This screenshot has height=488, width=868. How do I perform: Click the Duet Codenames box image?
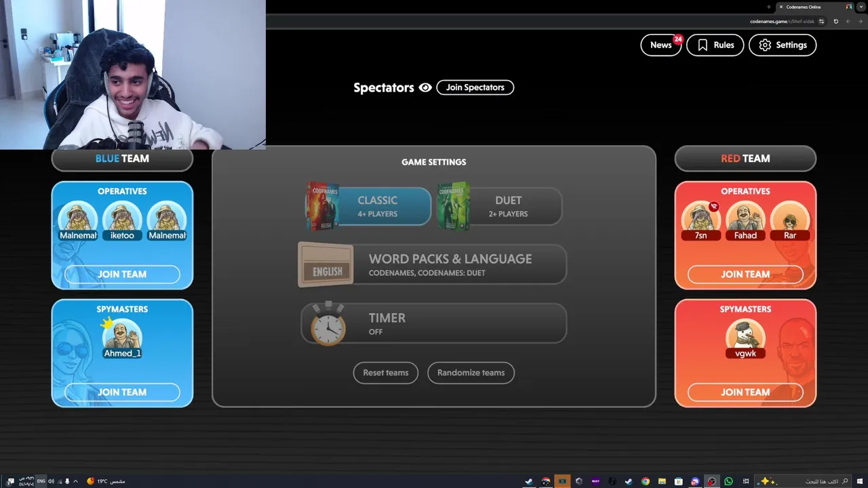(454, 206)
